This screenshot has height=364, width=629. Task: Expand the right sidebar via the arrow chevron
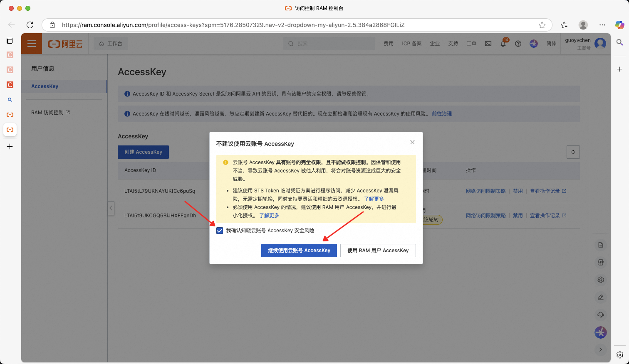(x=600, y=349)
